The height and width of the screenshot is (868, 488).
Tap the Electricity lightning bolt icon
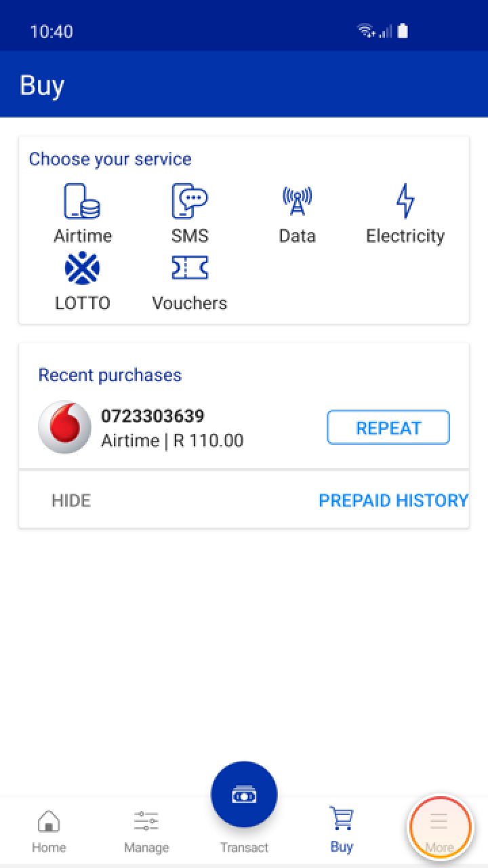coord(405,201)
